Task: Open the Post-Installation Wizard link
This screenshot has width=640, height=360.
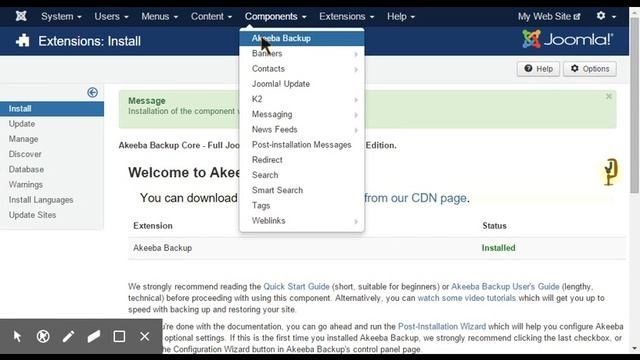Action: coord(442,327)
